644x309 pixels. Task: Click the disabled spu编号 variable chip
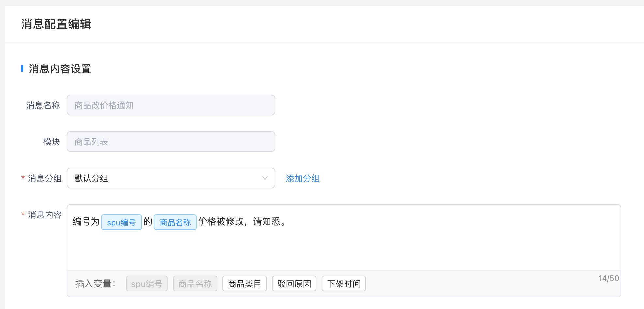146,284
